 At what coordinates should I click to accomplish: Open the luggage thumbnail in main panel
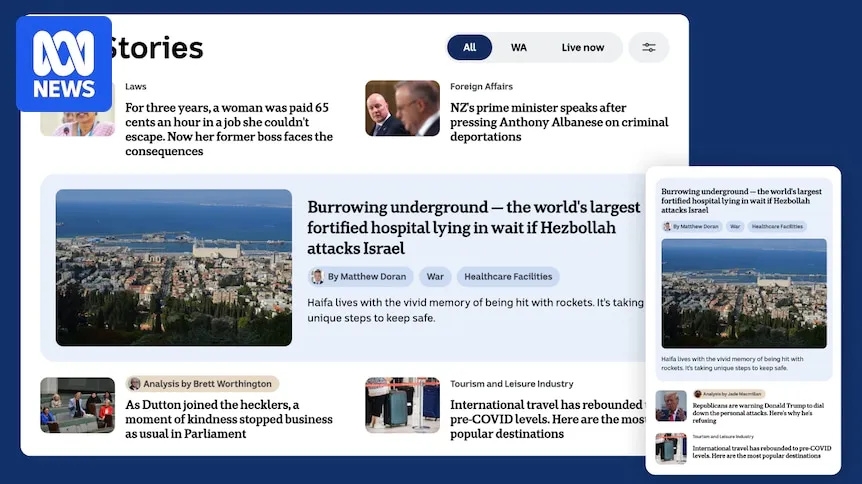[402, 405]
